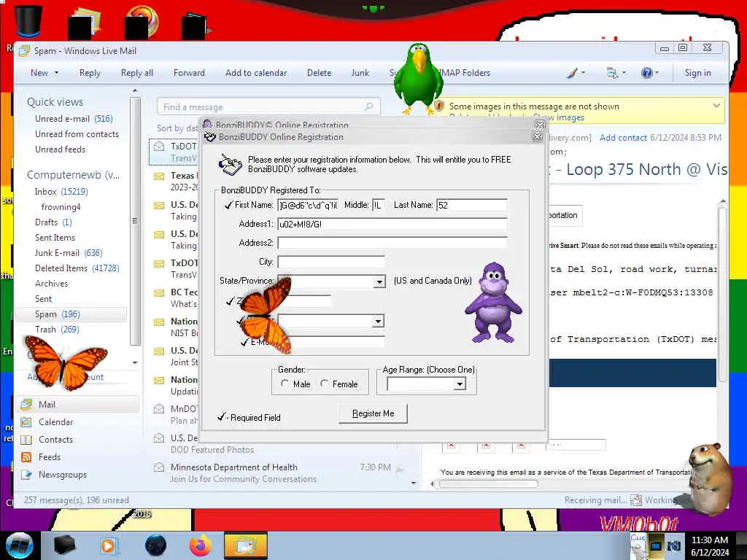Viewport: 747px width, 560px height.
Task: Click Reply all in the toolbar
Action: 137,73
